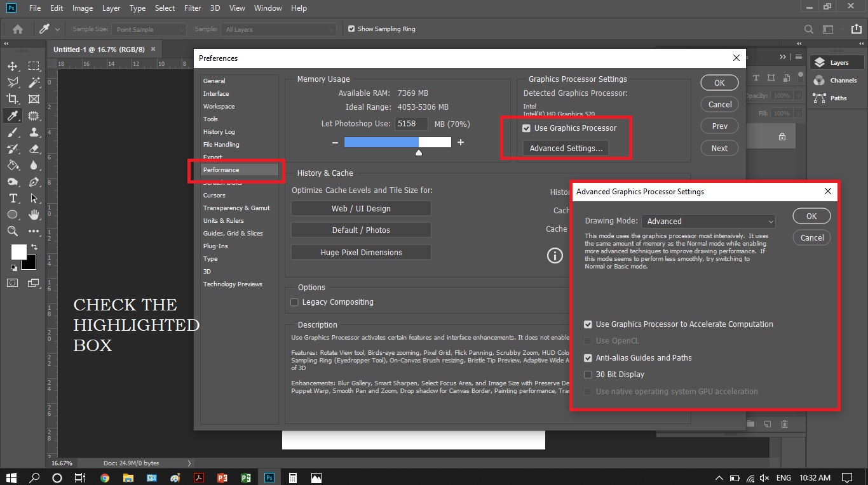
Task: Select the Crop tool
Action: [13, 99]
